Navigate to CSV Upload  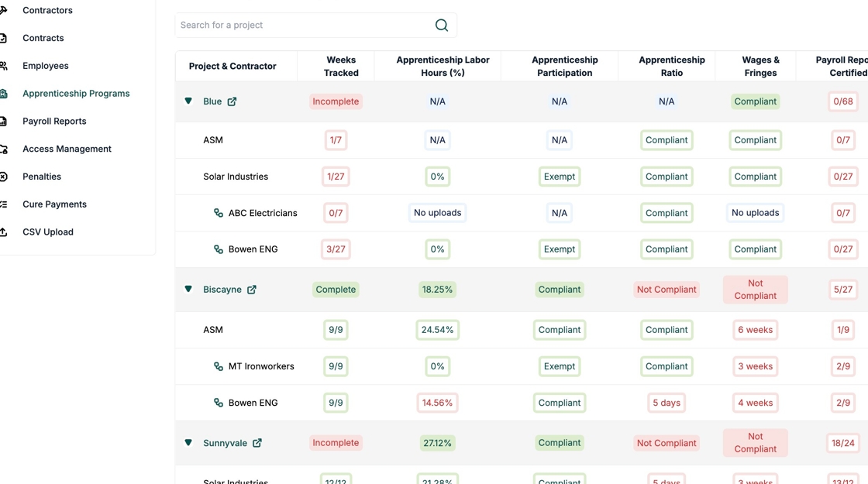click(x=48, y=232)
